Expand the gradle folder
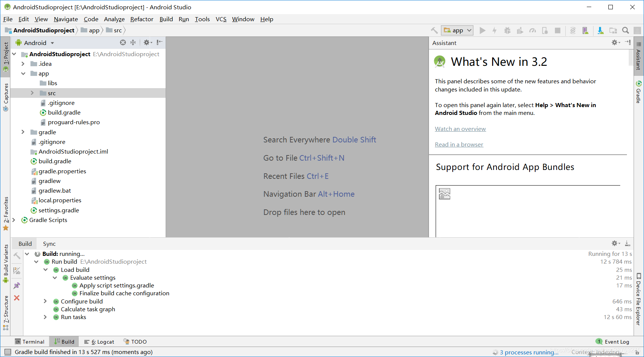 click(x=23, y=132)
